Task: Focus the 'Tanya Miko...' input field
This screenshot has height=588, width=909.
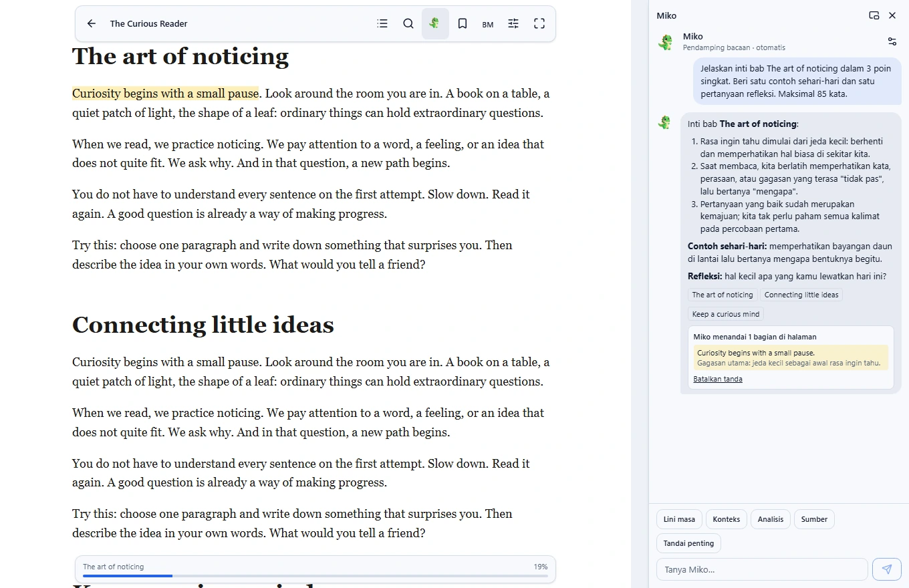Action: coord(762,569)
